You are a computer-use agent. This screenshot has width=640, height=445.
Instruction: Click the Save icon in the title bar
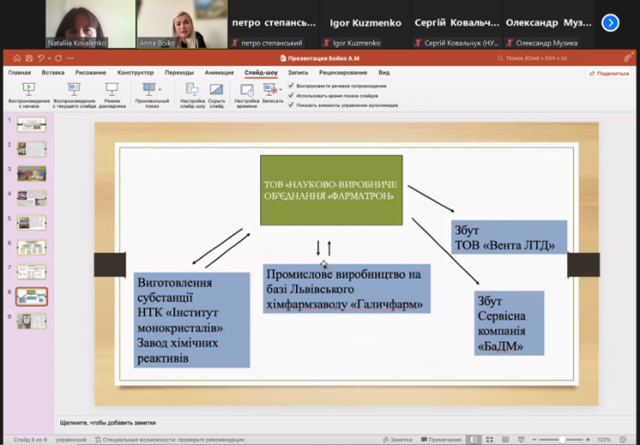(x=29, y=58)
